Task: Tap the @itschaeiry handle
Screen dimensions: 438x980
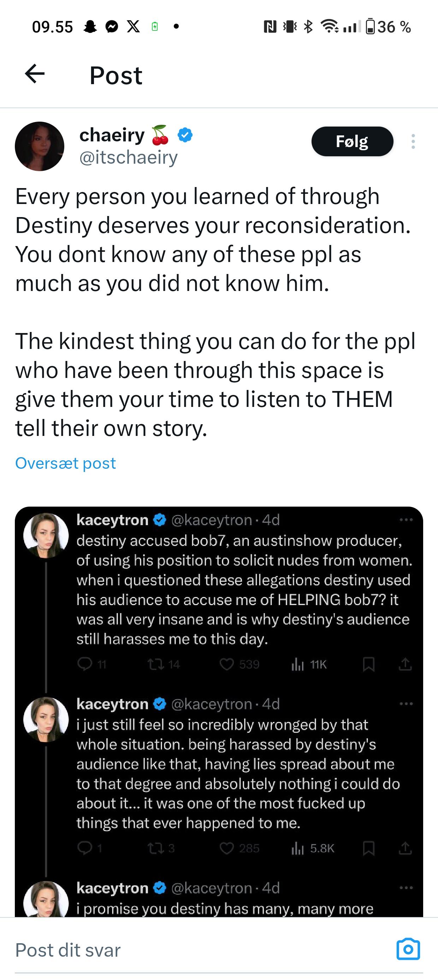Action: click(129, 158)
